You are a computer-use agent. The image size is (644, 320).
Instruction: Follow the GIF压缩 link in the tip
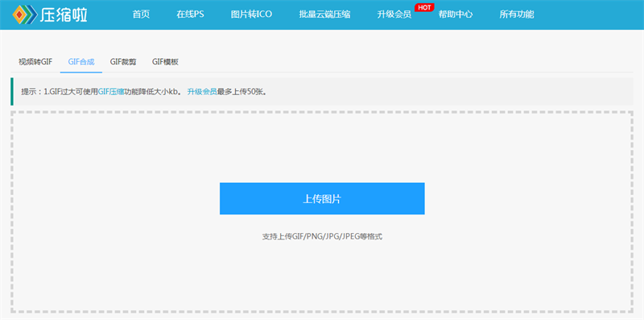[111, 92]
